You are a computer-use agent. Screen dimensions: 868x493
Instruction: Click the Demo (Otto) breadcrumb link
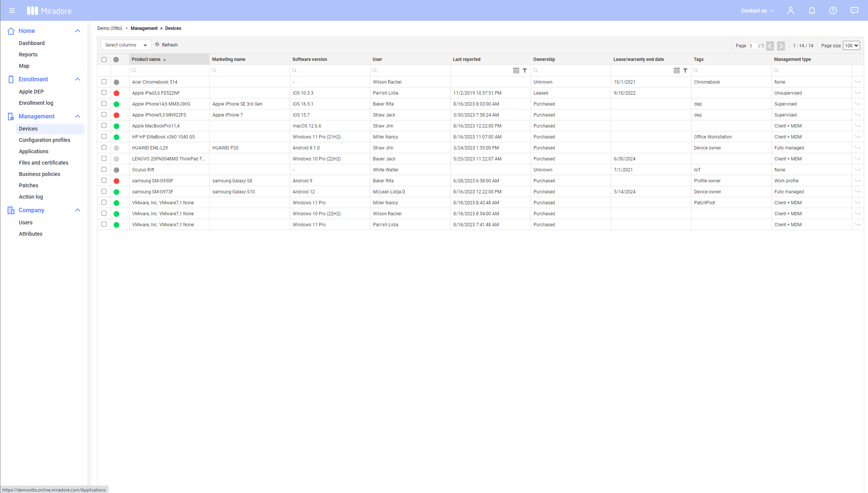[110, 28]
